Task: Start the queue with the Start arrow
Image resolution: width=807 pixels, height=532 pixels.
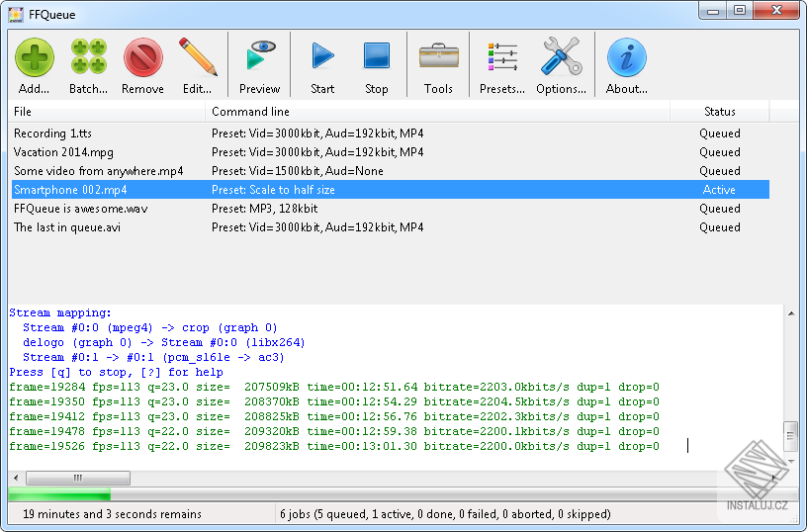Action: [x=323, y=56]
